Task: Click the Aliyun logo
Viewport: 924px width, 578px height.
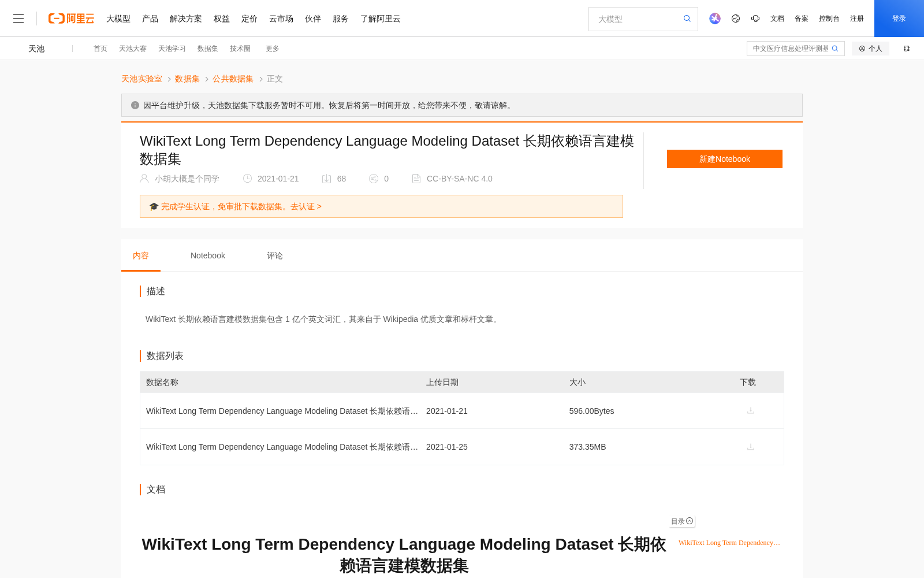Action: [71, 18]
